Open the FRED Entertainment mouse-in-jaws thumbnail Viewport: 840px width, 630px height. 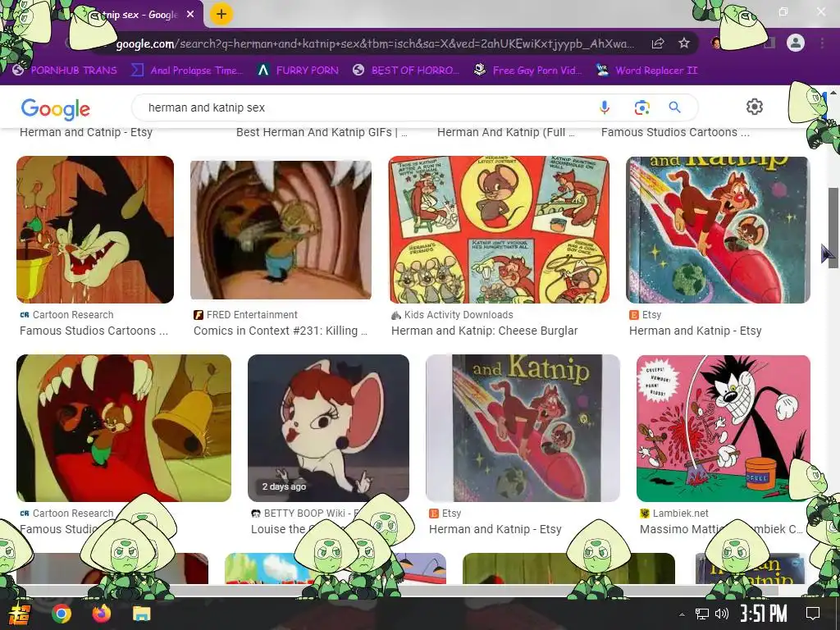pyautogui.click(x=281, y=230)
